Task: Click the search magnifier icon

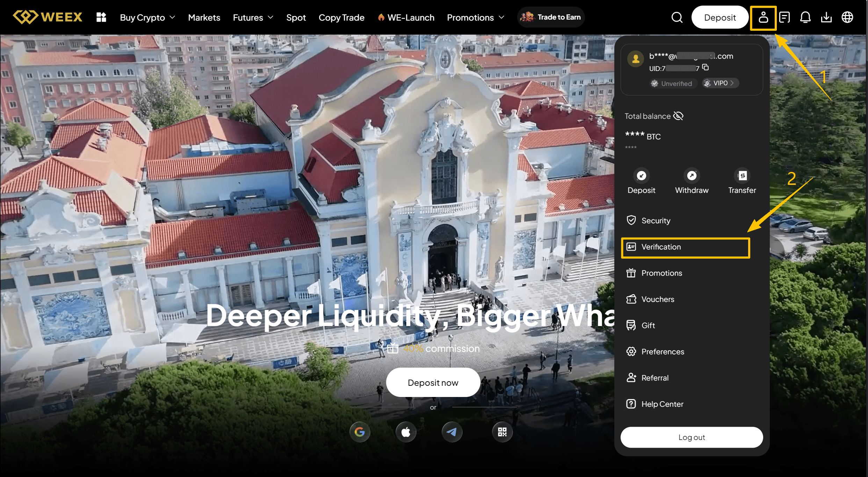Action: (677, 17)
